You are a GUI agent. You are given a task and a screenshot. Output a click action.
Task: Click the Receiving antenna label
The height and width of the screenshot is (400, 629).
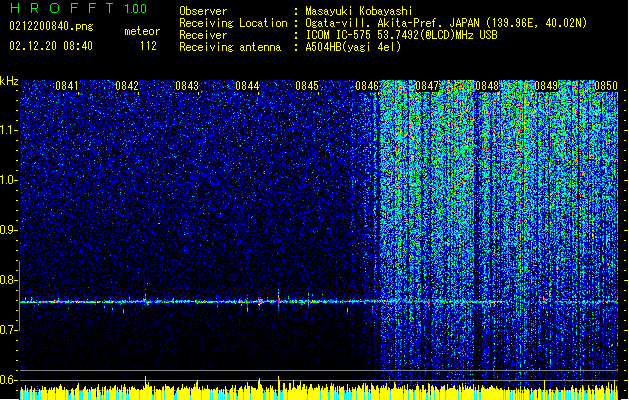230,47
